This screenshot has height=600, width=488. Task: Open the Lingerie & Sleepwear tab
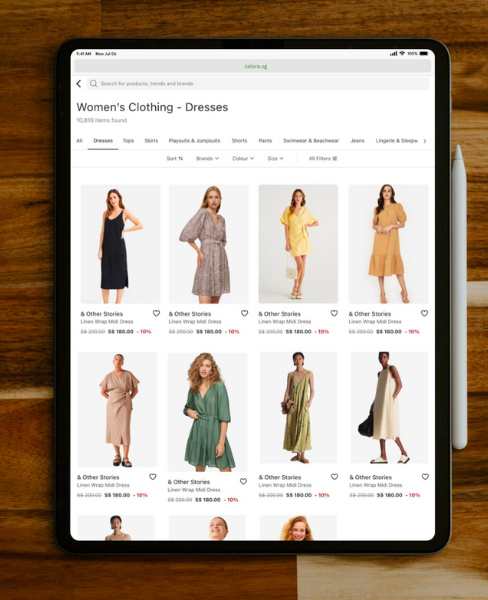[x=397, y=141]
